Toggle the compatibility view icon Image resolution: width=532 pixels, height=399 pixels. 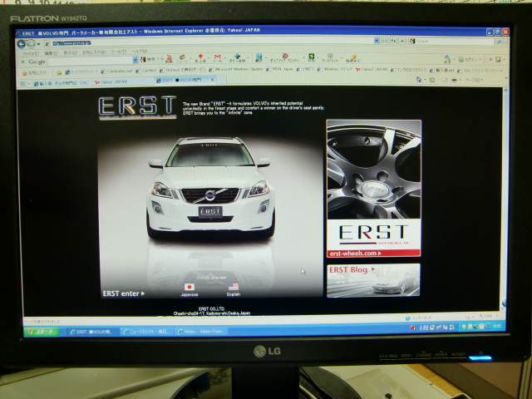pos(385,41)
